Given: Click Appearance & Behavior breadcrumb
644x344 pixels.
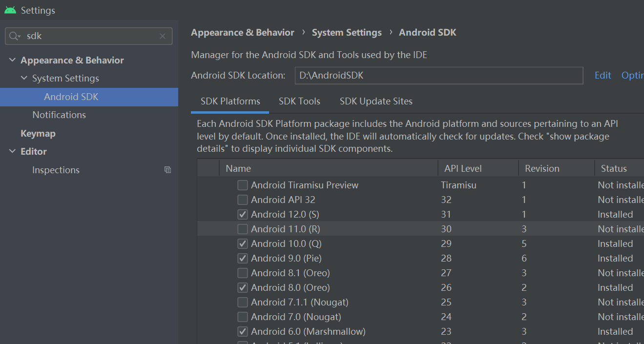Looking at the screenshot, I should click(x=243, y=33).
